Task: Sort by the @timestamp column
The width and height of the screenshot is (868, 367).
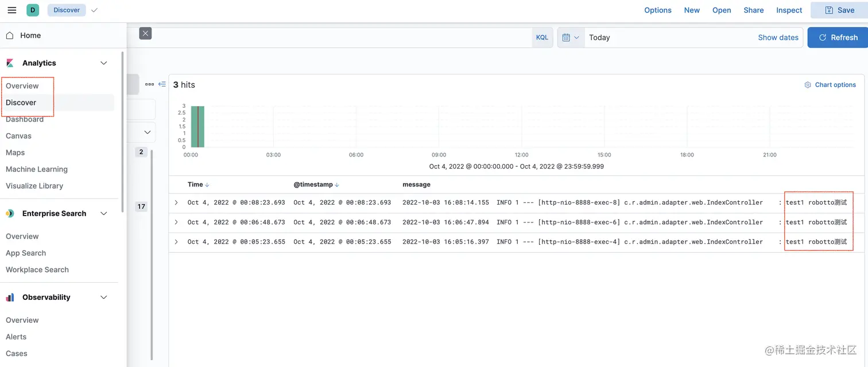Action: pyautogui.click(x=316, y=185)
